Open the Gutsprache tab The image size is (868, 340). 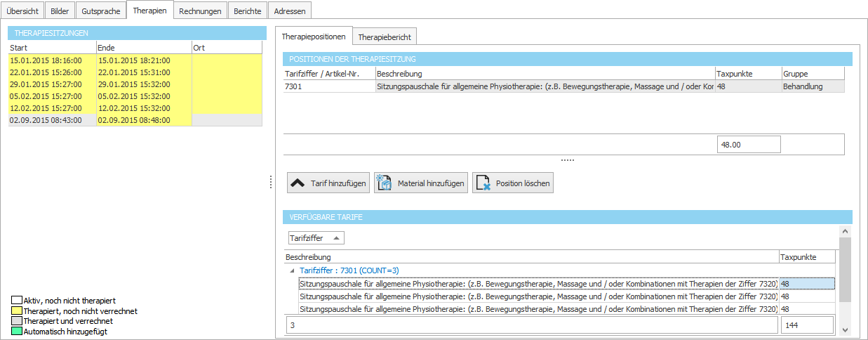pyautogui.click(x=100, y=11)
